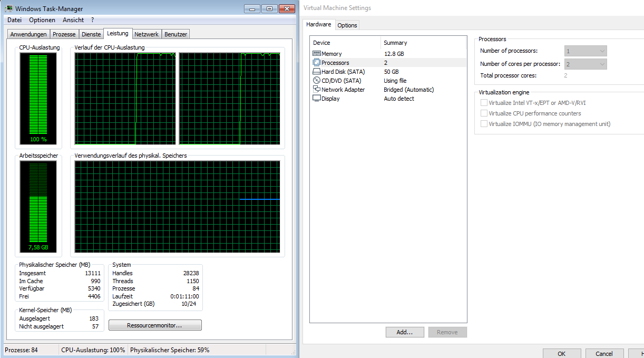The width and height of the screenshot is (644, 358).
Task: Click the Hard Disk (SATA) icon
Action: (x=316, y=72)
